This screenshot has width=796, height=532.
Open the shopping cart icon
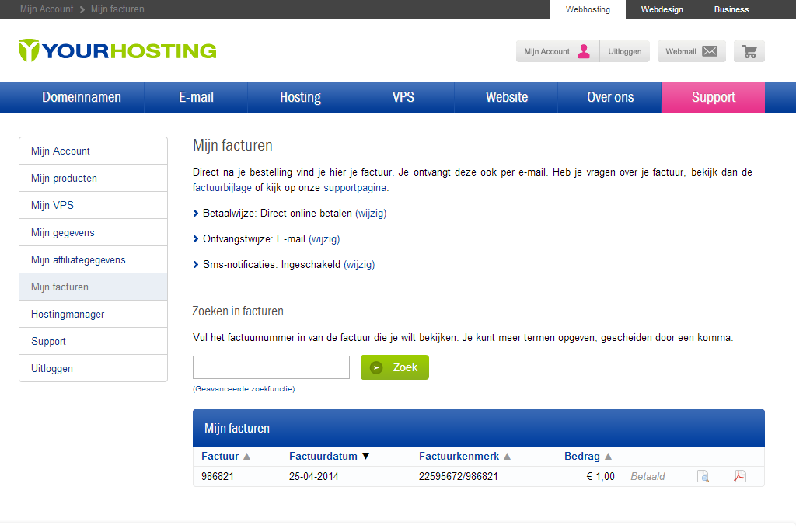pos(749,51)
